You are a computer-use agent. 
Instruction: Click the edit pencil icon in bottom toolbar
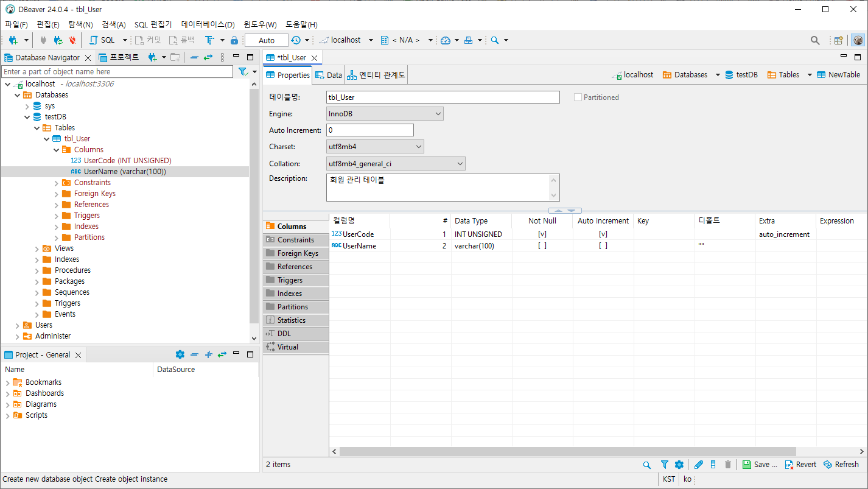699,465
